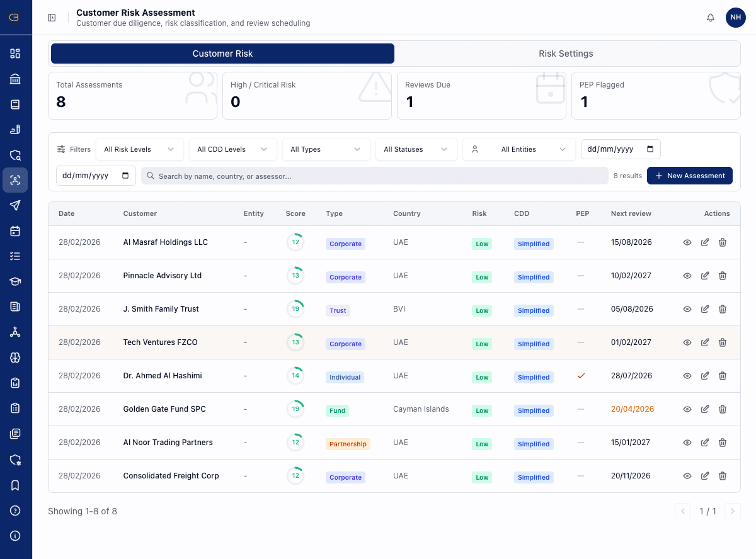Screen dimensions: 756x559
Task: Edit the Pinnacle Advisory Ltd assessment
Action: (x=705, y=276)
